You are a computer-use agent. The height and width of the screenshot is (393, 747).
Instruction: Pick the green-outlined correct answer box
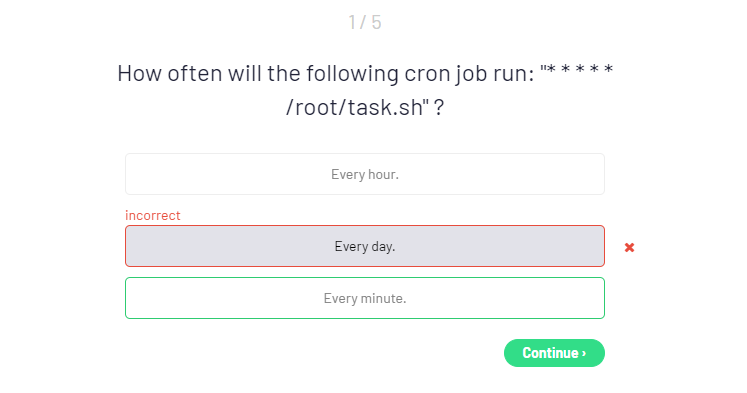pos(365,298)
